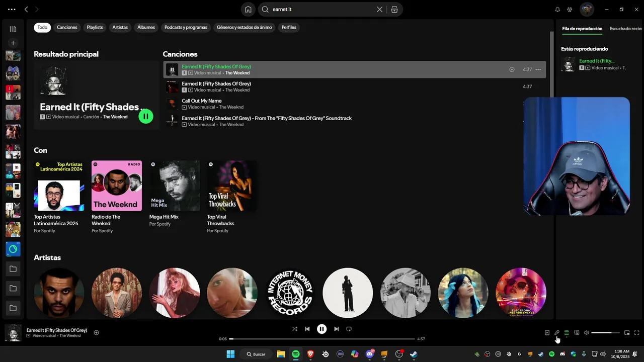The width and height of the screenshot is (644, 362).
Task: Select the Álbumes filter chip
Action: [x=146, y=27]
